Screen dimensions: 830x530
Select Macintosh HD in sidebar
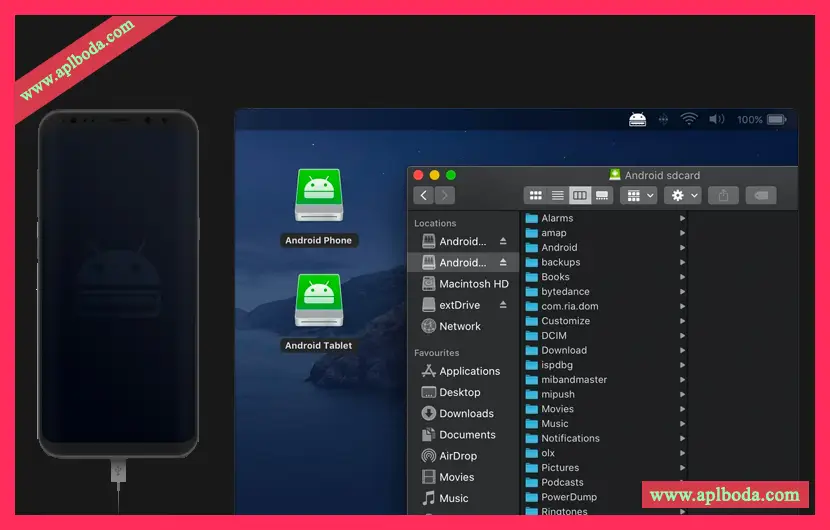pyautogui.click(x=463, y=284)
